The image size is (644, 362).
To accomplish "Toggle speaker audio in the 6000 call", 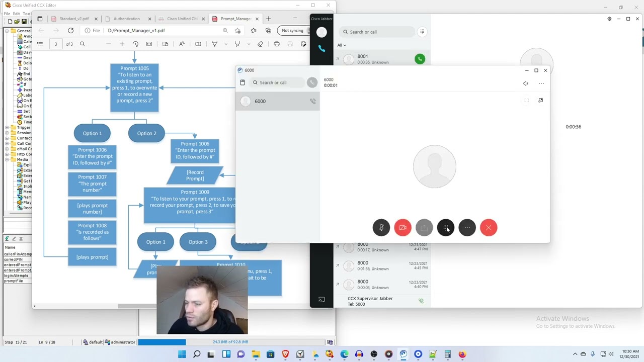I will (x=526, y=83).
